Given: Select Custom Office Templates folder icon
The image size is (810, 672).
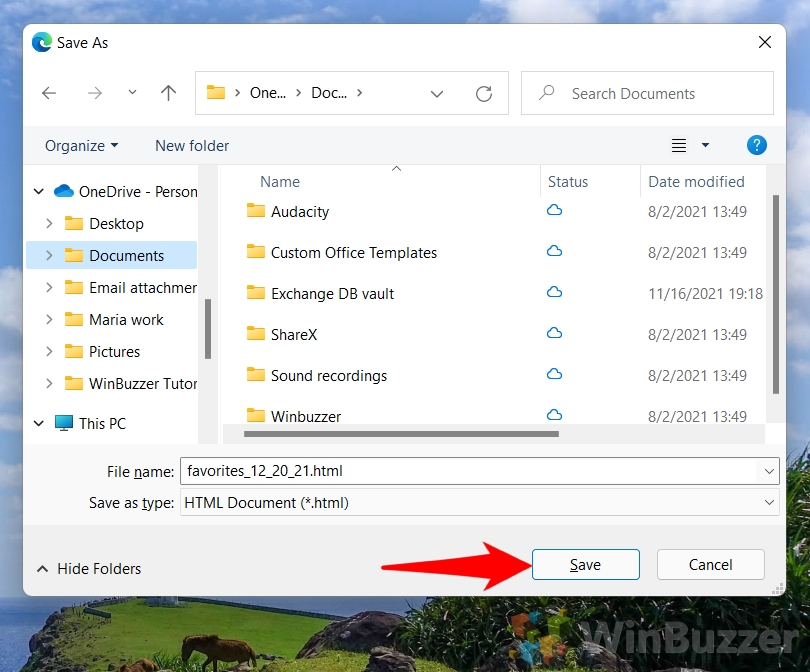Looking at the screenshot, I should pyautogui.click(x=256, y=252).
